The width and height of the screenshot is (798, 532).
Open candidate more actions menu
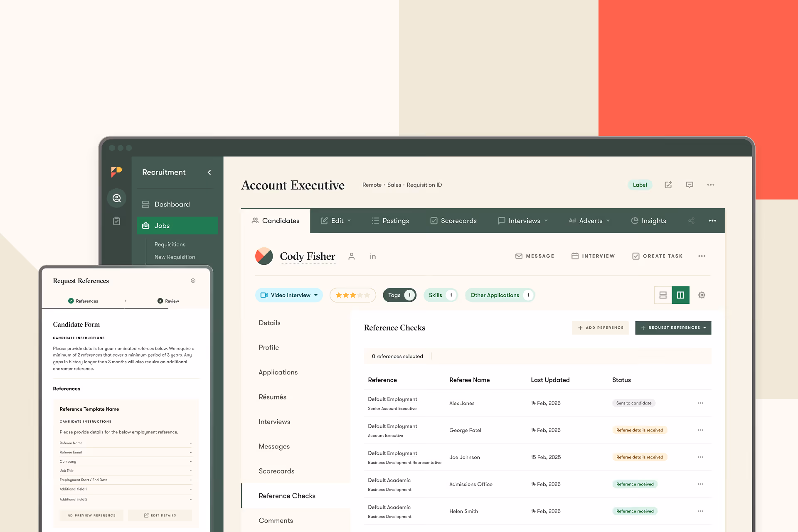[702, 256]
